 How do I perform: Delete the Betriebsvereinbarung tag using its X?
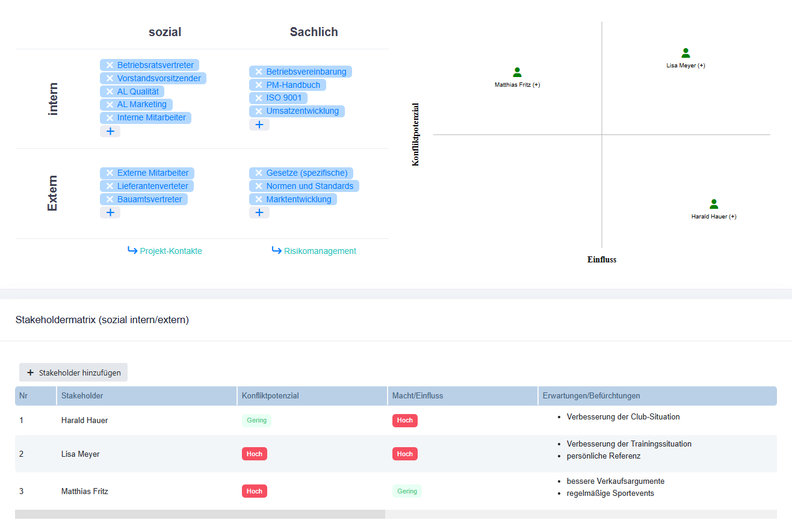(x=259, y=72)
